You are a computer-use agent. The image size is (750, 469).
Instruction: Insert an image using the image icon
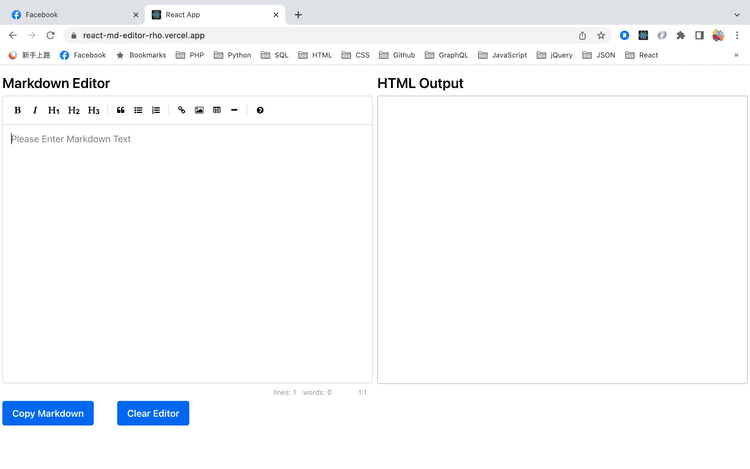point(199,110)
